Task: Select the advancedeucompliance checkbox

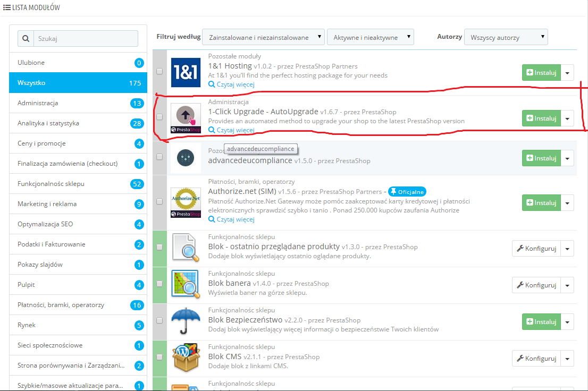Action: coord(159,157)
